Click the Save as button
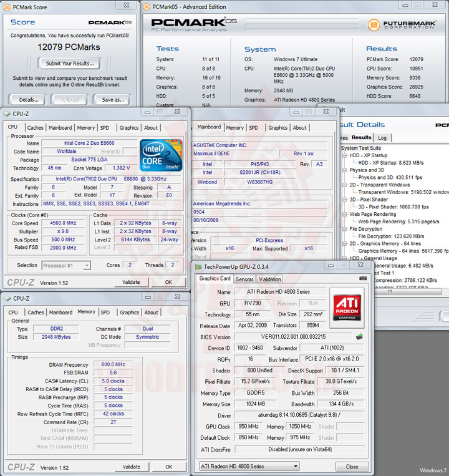 pyautogui.click(x=112, y=100)
